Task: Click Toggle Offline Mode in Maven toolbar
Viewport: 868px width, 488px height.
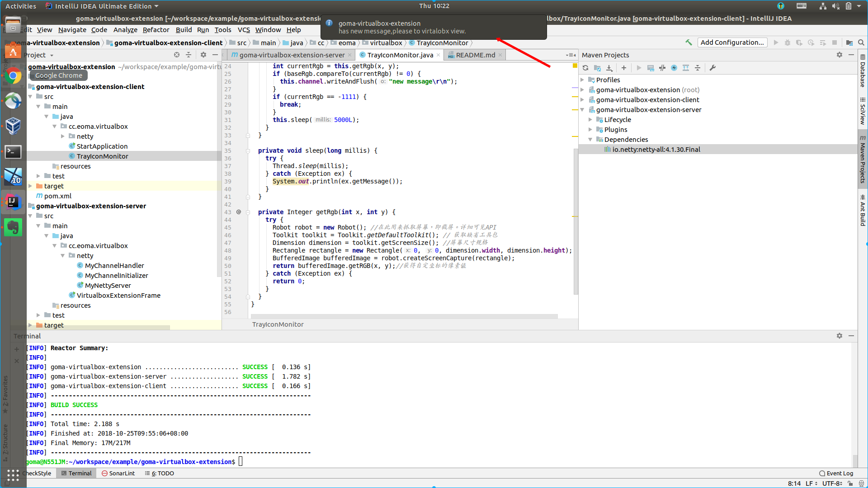Action: (x=662, y=68)
